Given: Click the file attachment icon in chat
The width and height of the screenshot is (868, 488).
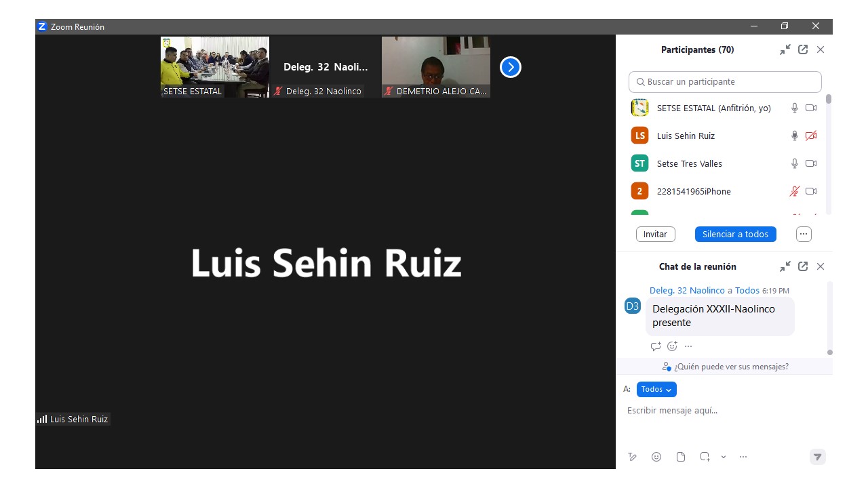Looking at the screenshot, I should [x=681, y=457].
